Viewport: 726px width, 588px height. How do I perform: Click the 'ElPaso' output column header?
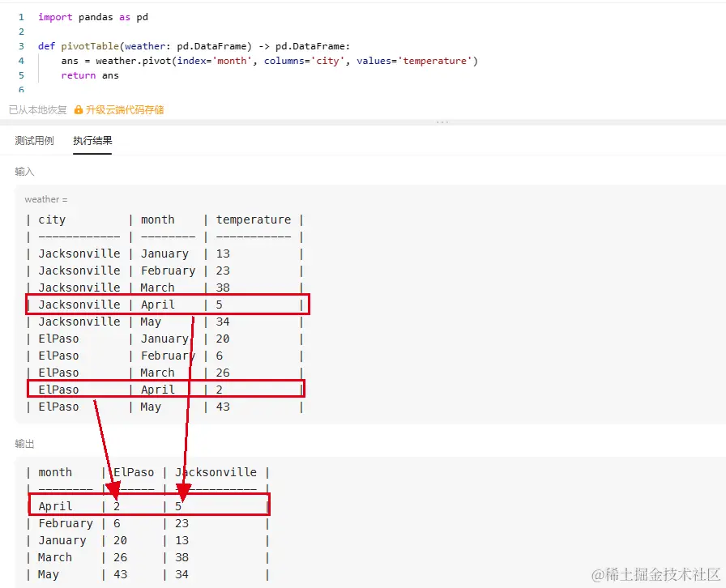coord(134,472)
